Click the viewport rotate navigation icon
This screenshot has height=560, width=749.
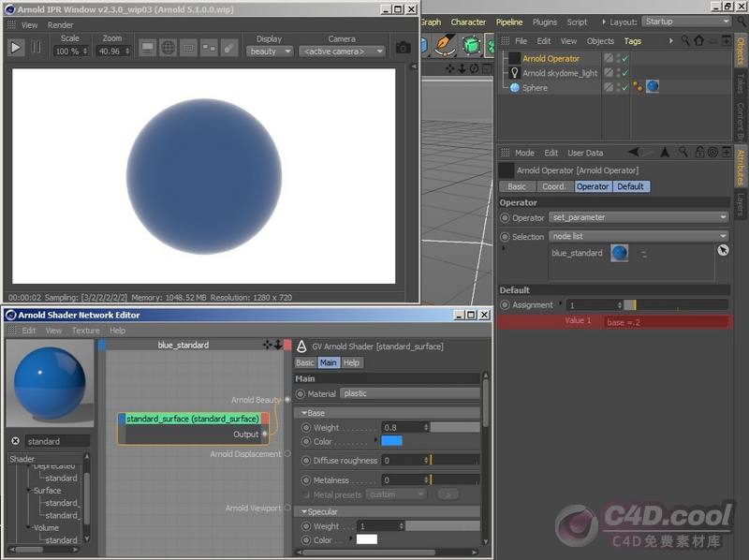click(474, 68)
